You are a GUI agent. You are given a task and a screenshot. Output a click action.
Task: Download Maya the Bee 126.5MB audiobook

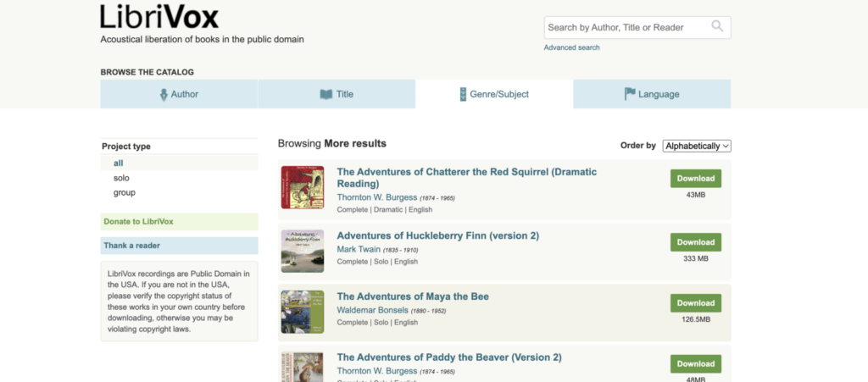[x=696, y=303]
